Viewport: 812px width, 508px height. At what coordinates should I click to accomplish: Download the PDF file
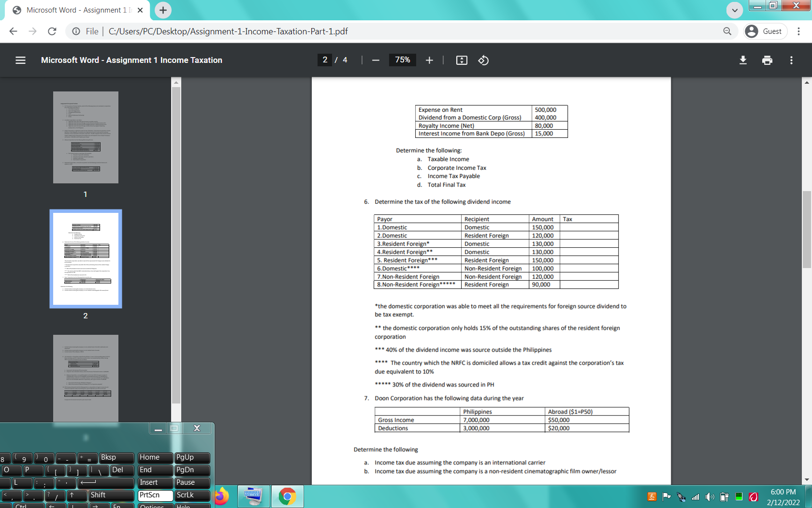pos(743,60)
